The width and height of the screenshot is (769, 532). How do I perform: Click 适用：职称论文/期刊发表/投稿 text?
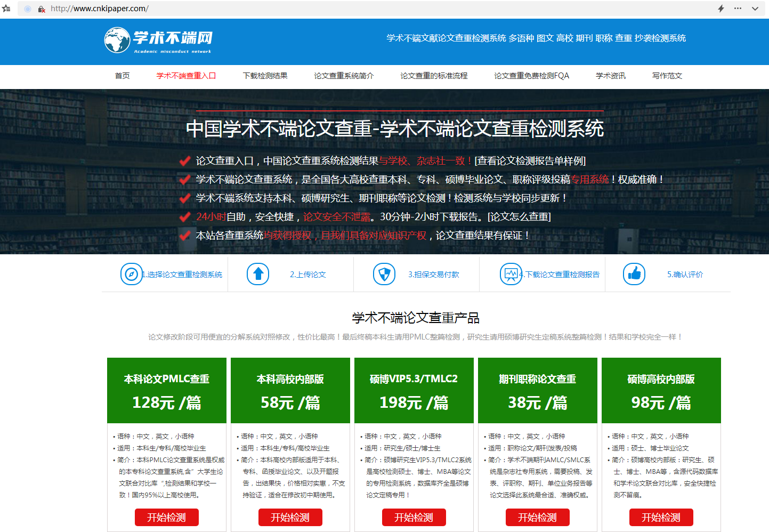click(532, 448)
